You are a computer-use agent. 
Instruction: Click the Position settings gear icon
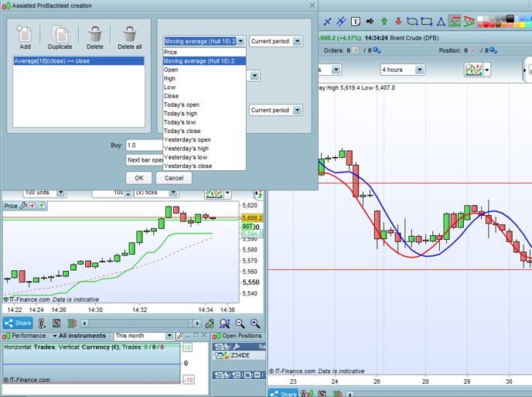[493, 50]
